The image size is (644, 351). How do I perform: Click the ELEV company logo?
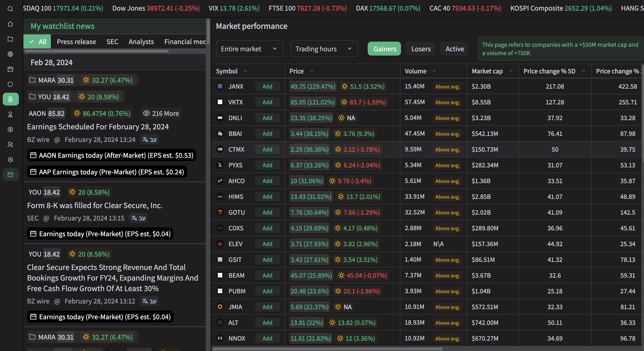tap(220, 244)
